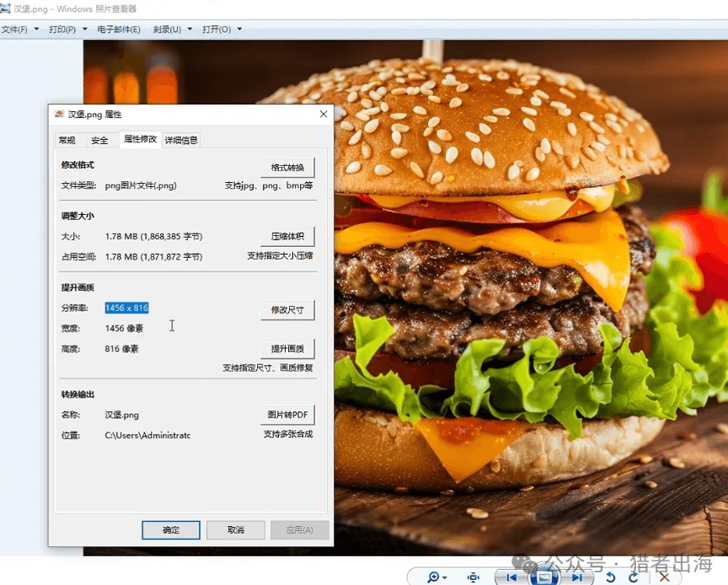Fit the image to the window
The image size is (728, 585).
tap(474, 577)
